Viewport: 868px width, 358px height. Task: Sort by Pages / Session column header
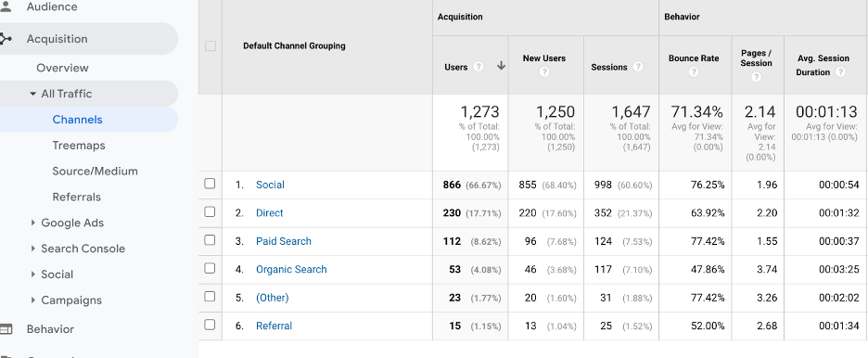[756, 58]
